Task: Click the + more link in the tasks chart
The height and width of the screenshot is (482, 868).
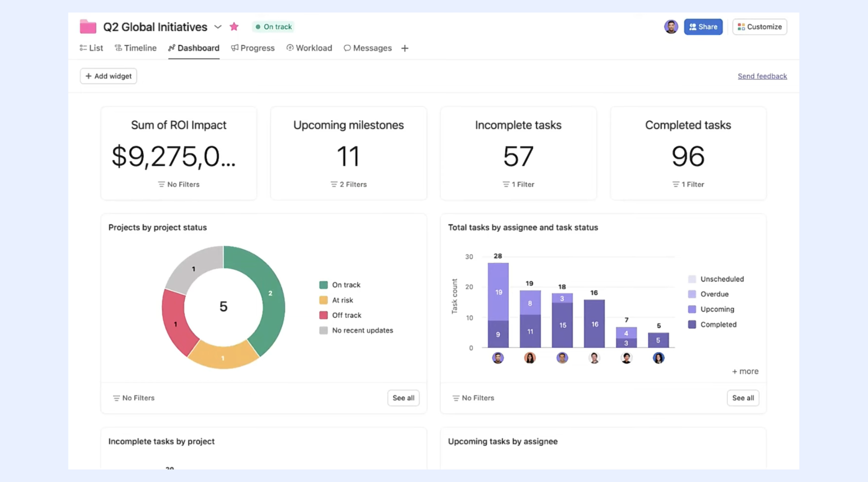Action: tap(745, 372)
